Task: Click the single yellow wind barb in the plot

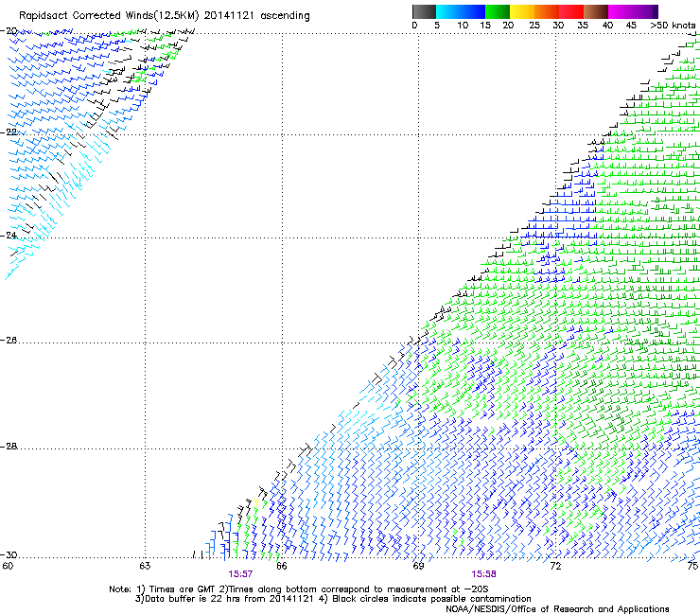Action: (256, 501)
